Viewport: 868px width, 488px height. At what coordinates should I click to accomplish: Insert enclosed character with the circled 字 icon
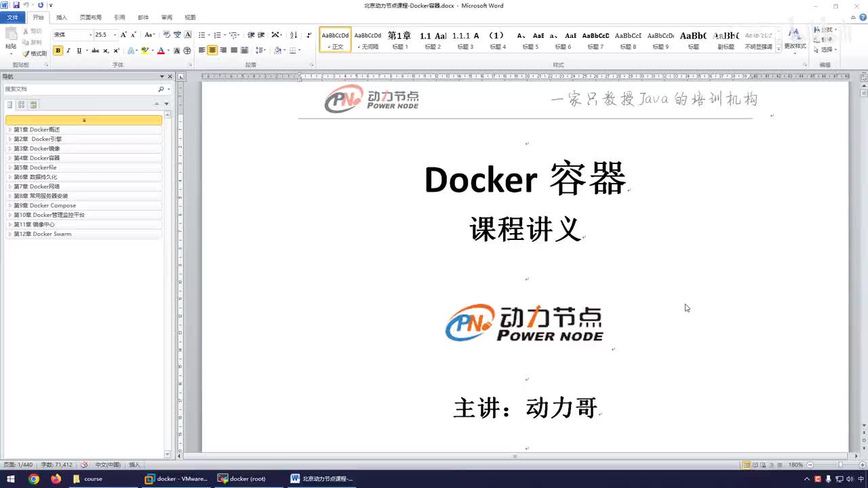[x=187, y=51]
